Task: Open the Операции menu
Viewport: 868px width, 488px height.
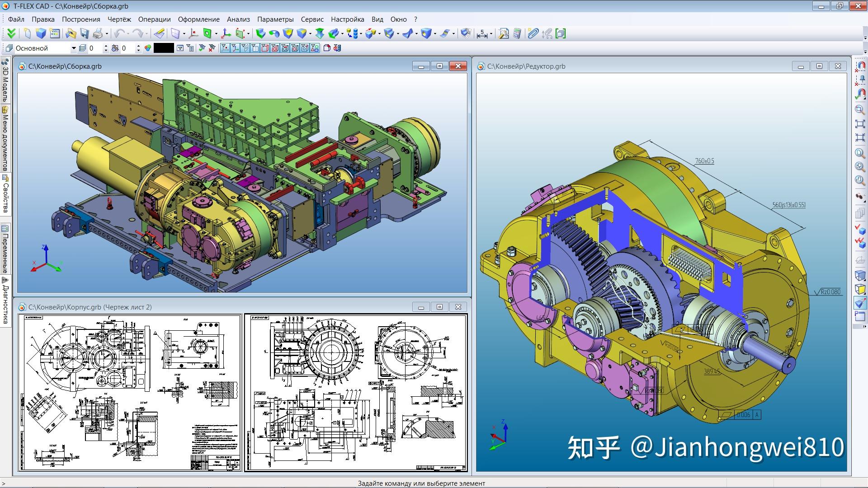Action: 154,19
